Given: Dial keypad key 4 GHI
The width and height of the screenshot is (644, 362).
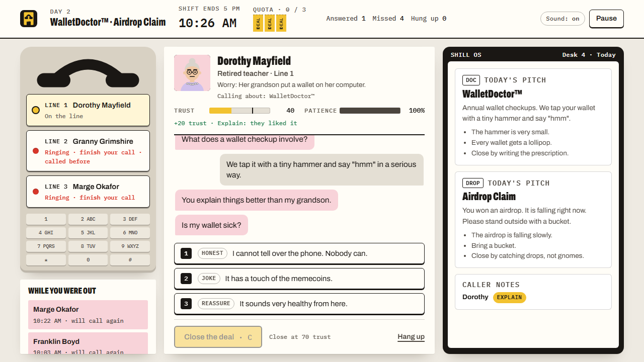Looking at the screenshot, I should pyautogui.click(x=46, y=233).
